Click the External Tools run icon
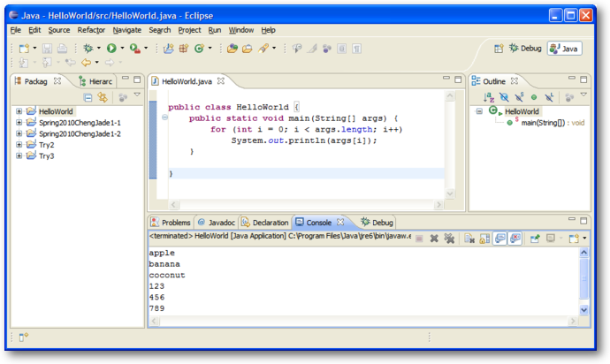610x364 pixels. (x=135, y=49)
